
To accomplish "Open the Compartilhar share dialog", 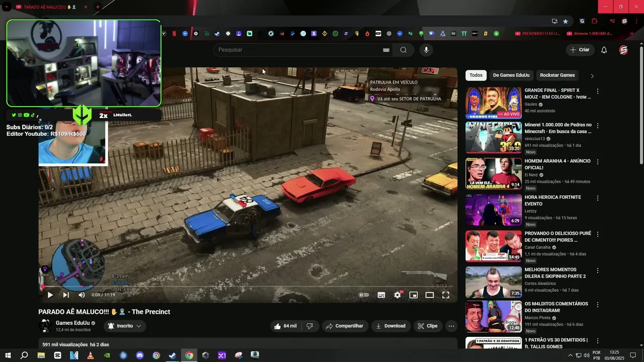I will [345, 326].
